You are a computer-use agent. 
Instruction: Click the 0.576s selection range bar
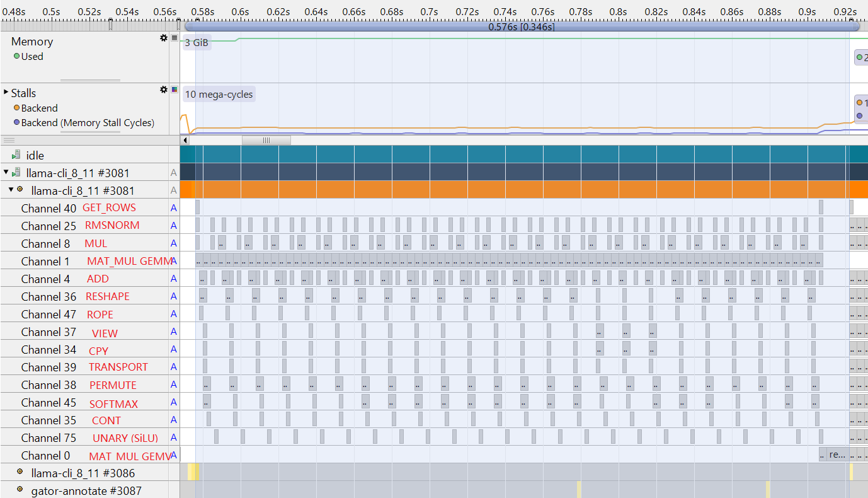tap(521, 27)
